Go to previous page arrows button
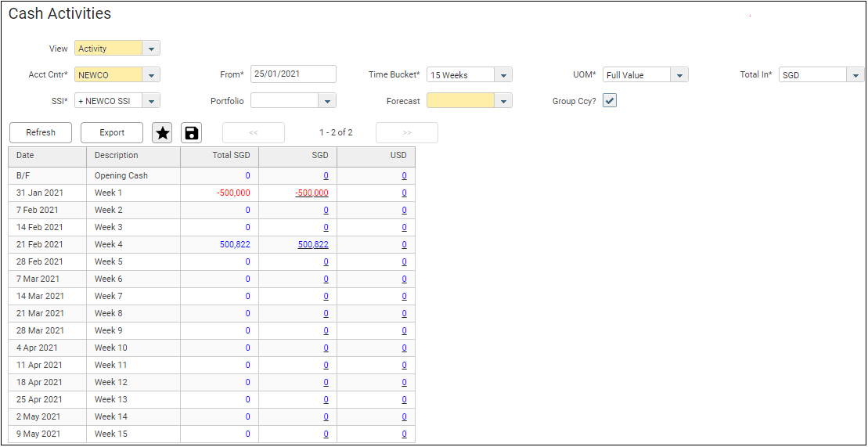Image resolution: width=868 pixels, height=447 pixels. pyautogui.click(x=253, y=133)
